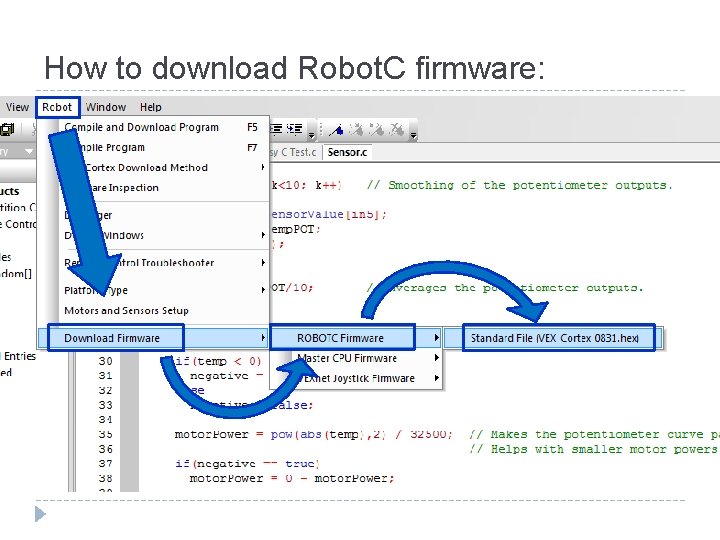
Task: Open indent toolbar overflow options arrow
Action: 311,135
